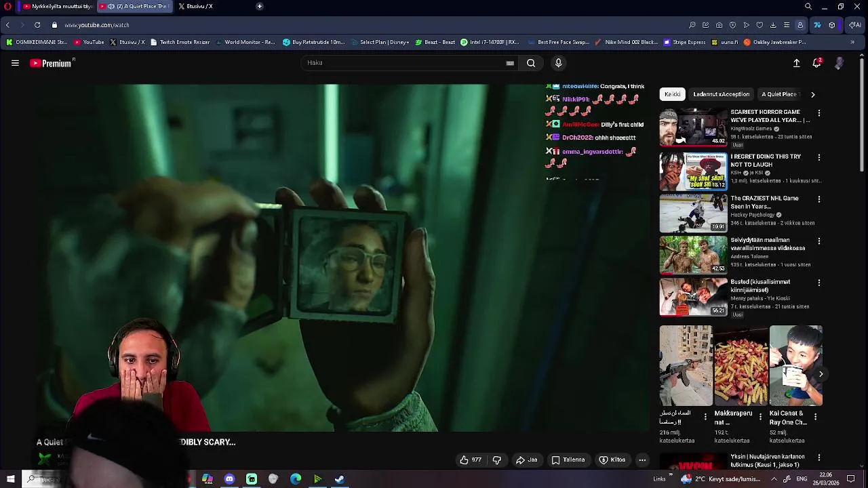Select the A Quiet Place filter chip
Screen dimensions: 868x488
pos(779,94)
